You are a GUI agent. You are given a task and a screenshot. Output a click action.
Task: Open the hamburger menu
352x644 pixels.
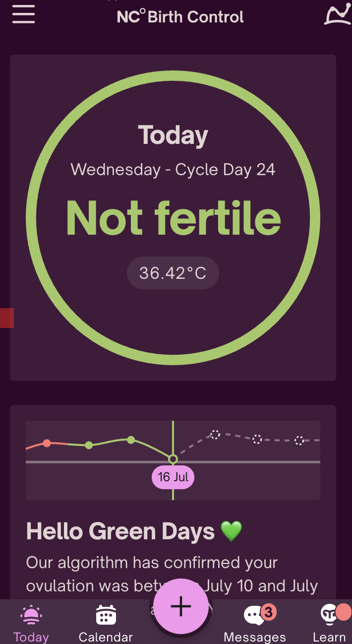click(x=23, y=14)
